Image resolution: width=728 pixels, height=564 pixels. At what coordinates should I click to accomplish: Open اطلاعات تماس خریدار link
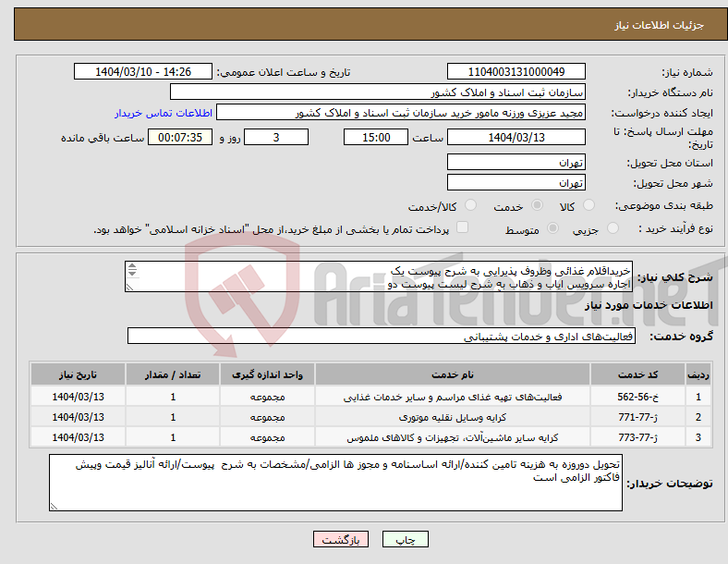pyautogui.click(x=164, y=113)
